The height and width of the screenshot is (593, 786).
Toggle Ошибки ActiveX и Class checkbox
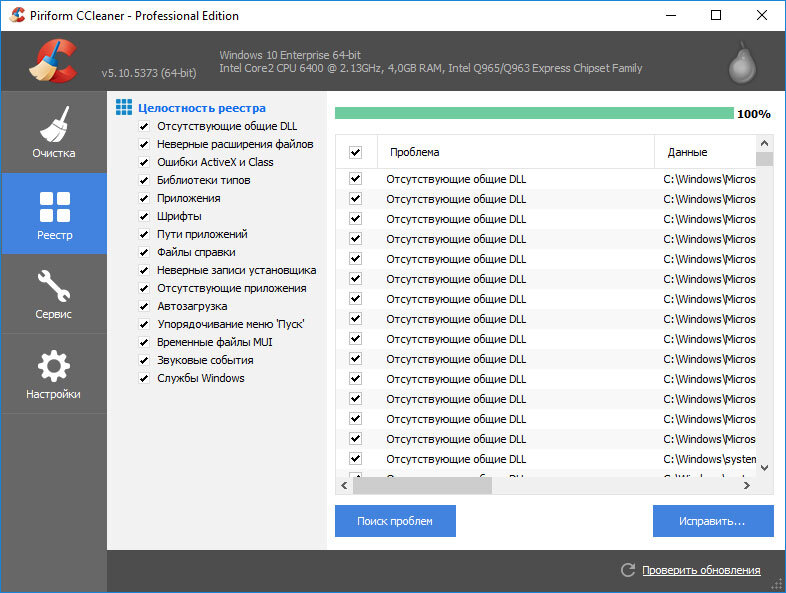click(144, 162)
